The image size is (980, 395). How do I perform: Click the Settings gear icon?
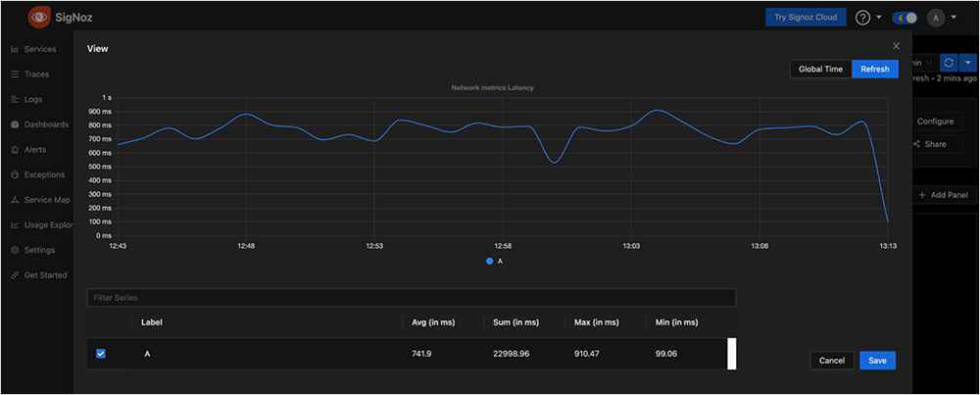click(x=15, y=250)
